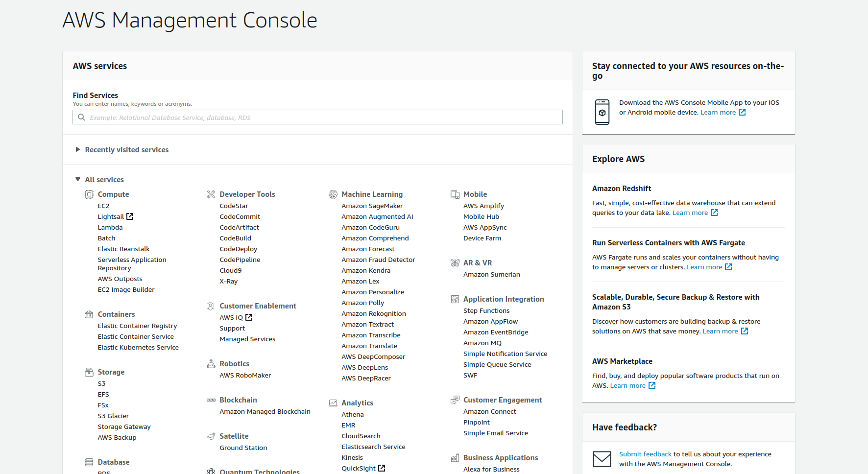
Task: Click the envelope icon in Have feedback panel
Action: pyautogui.click(x=602, y=459)
